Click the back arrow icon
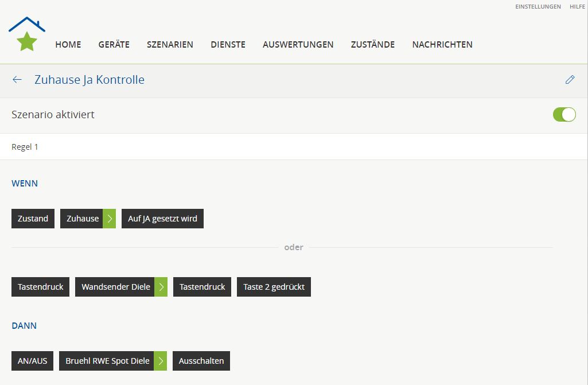The width and height of the screenshot is (588, 385). tap(17, 80)
